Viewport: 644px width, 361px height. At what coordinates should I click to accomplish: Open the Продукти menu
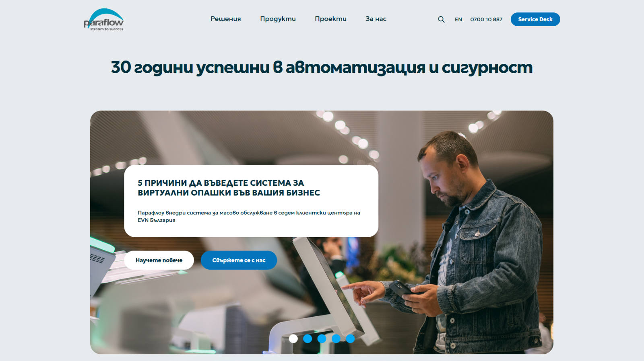click(278, 19)
